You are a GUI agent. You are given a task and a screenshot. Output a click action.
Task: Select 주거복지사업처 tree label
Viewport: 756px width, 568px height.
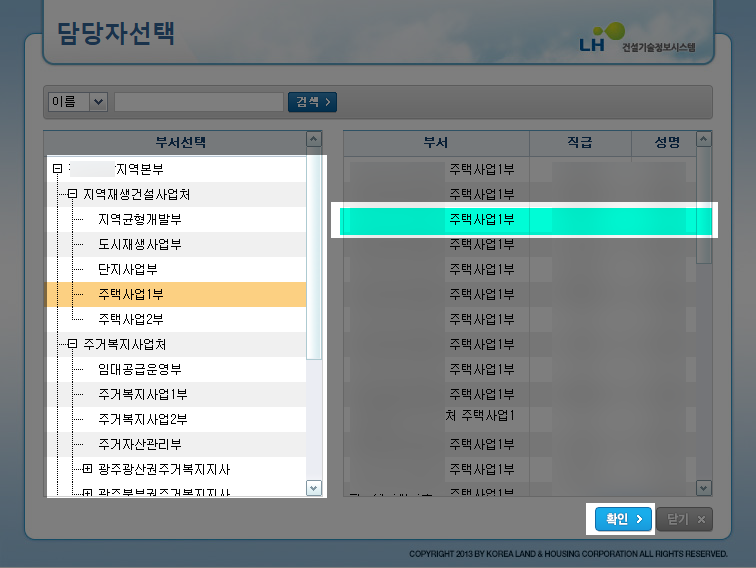point(125,344)
